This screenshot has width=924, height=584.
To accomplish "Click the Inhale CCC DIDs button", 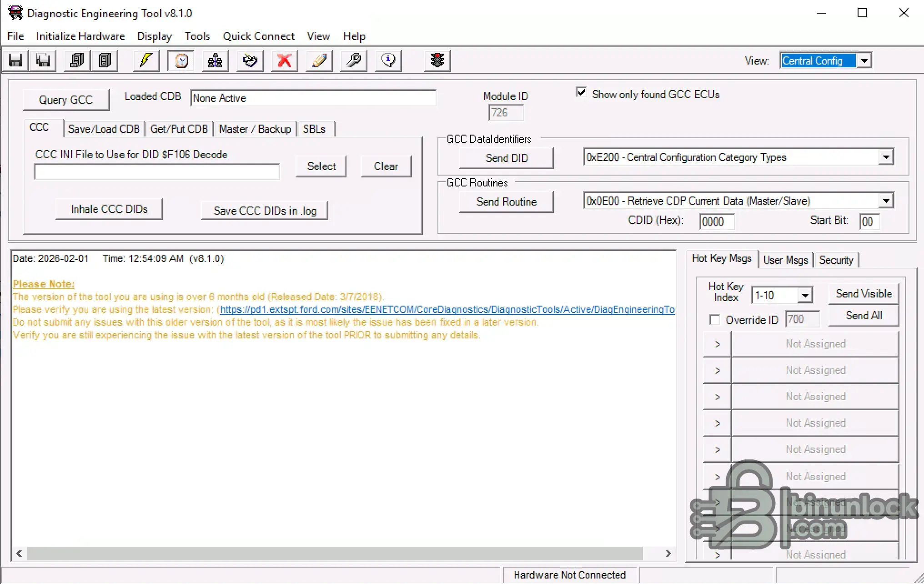I will pos(109,209).
